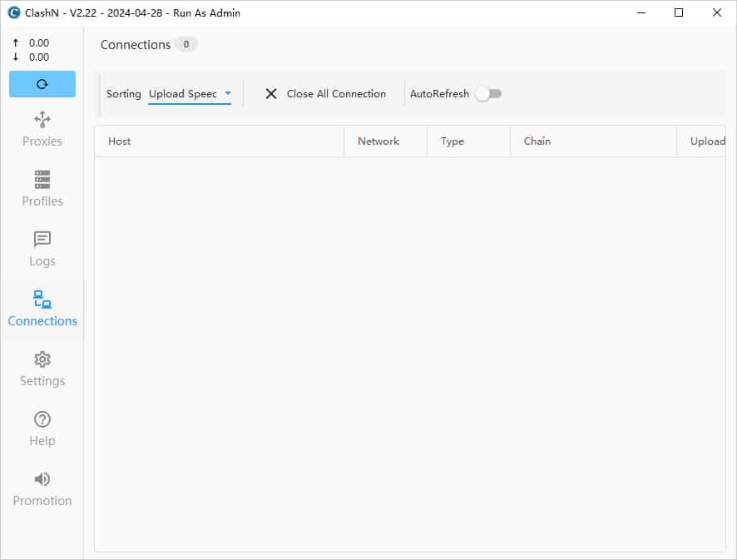This screenshot has width=737, height=560.
Task: Sort by the Type column header
Action: point(468,141)
